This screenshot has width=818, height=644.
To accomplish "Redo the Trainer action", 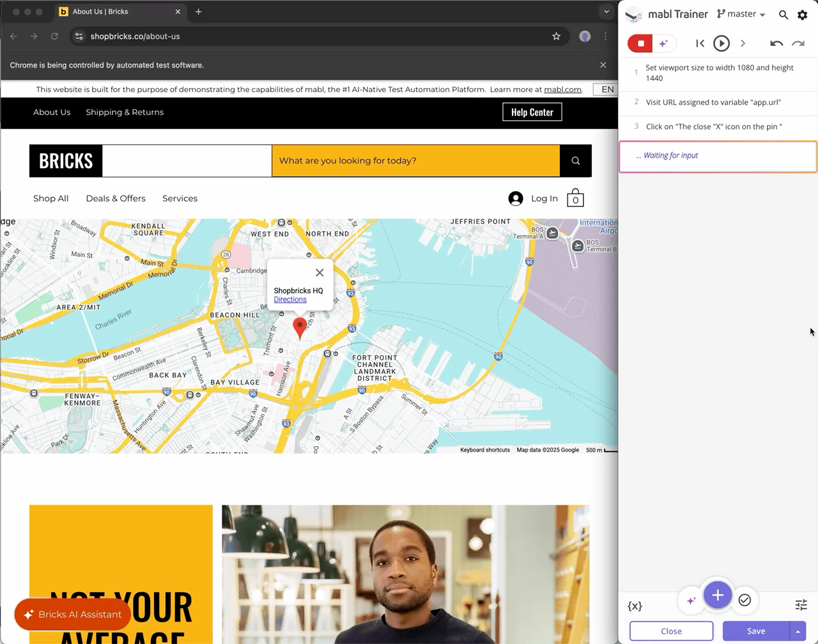I will [798, 43].
